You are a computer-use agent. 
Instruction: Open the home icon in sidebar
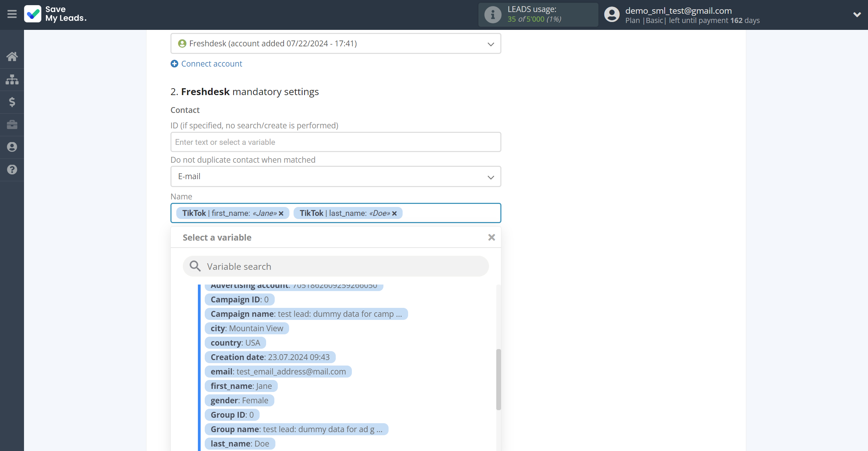(x=12, y=57)
